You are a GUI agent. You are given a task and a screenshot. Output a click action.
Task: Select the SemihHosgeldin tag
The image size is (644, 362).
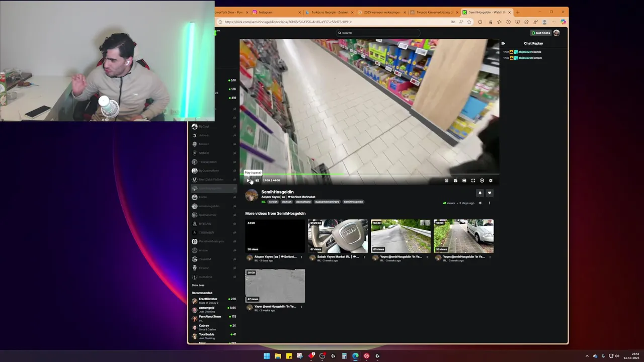pos(353,202)
